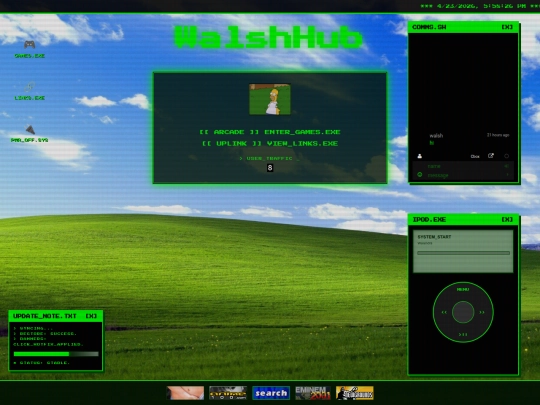Click the user traffic counter showing 8
The height and width of the screenshot is (405, 540).
[x=270, y=168]
